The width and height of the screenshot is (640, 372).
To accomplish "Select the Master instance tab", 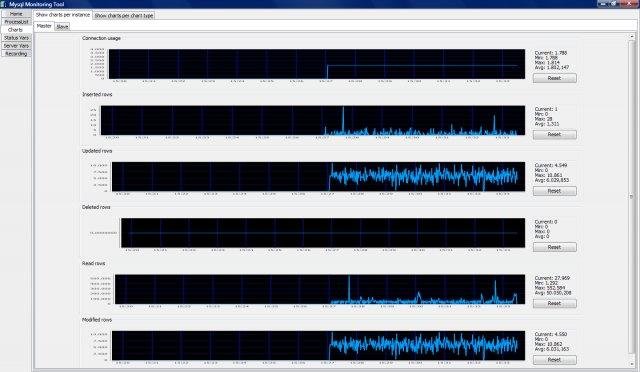I will 44,26.
